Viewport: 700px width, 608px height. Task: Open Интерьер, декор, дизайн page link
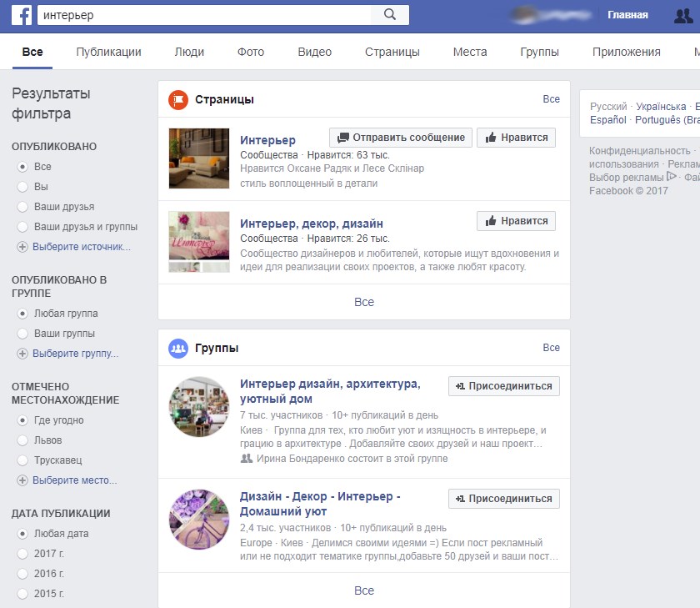[312, 224]
